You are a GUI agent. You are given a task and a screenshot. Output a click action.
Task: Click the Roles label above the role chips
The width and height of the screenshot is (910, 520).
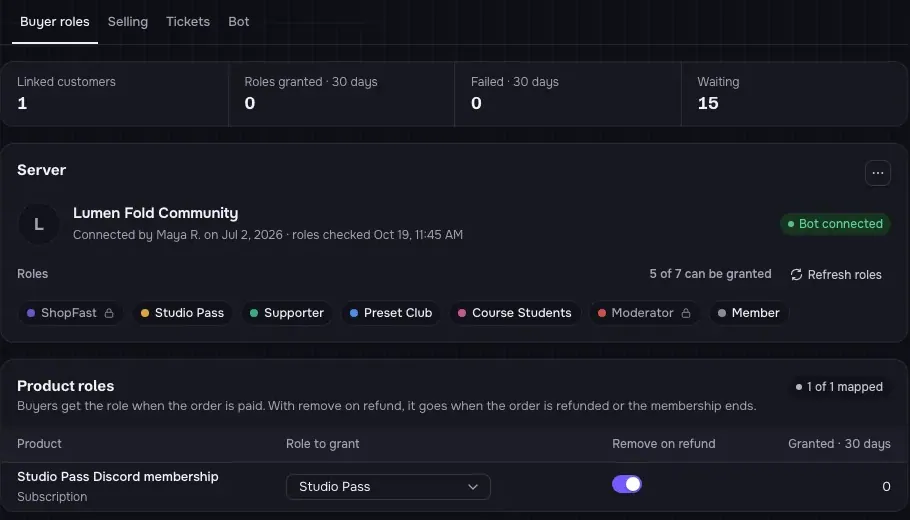[32, 274]
